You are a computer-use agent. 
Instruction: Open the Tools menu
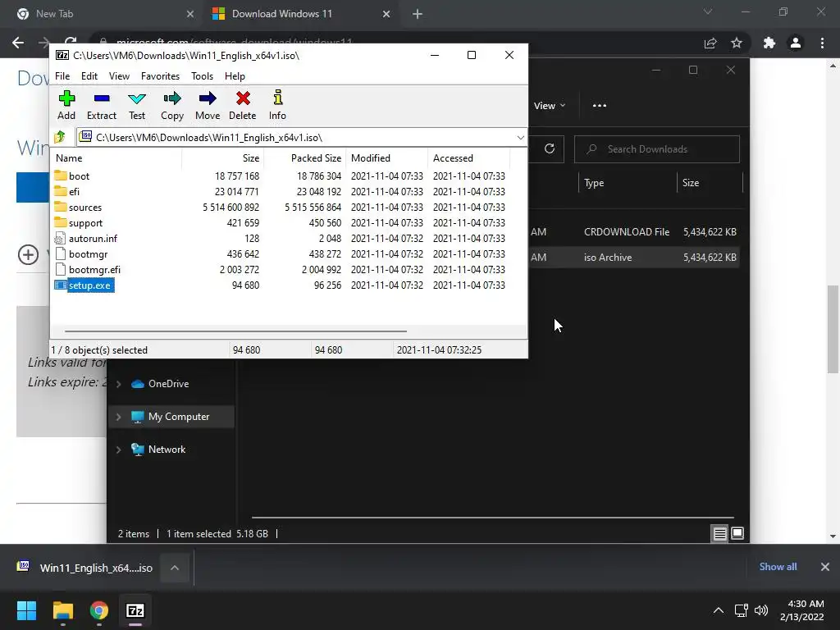pyautogui.click(x=202, y=76)
